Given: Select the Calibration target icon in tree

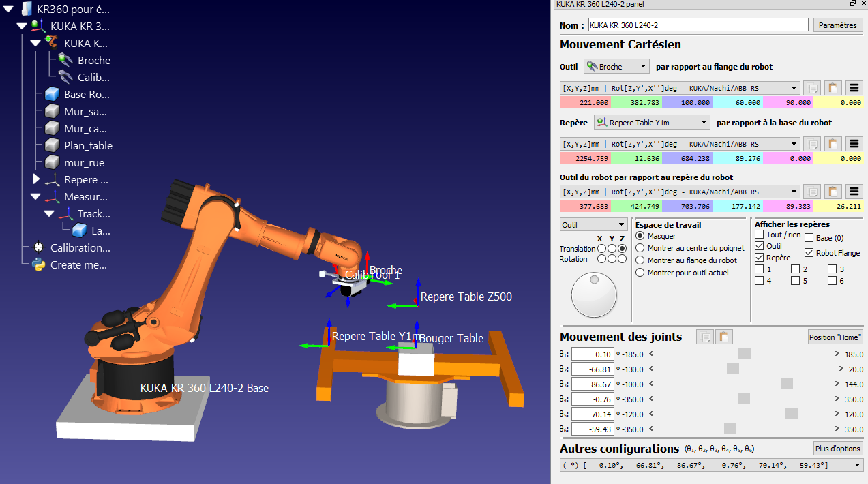Looking at the screenshot, I should pos(38,248).
